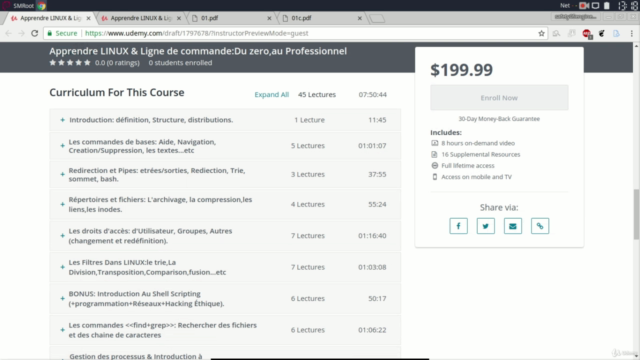The image size is (640, 360).
Task: Click '45 Lectures' total count
Action: coord(317,95)
